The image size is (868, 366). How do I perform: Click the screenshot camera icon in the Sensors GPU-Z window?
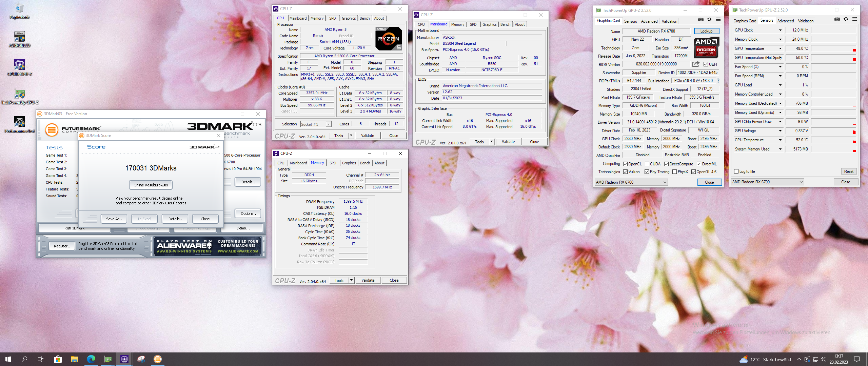pos(837,19)
